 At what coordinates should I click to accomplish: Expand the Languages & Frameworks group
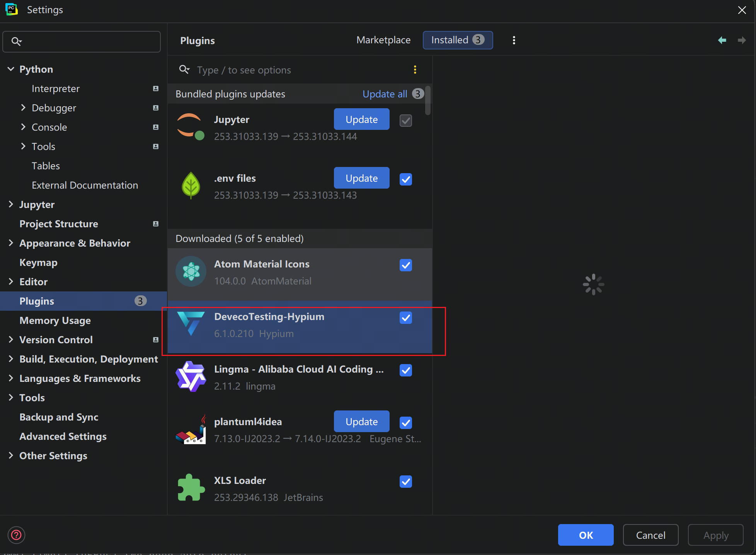[11, 378]
